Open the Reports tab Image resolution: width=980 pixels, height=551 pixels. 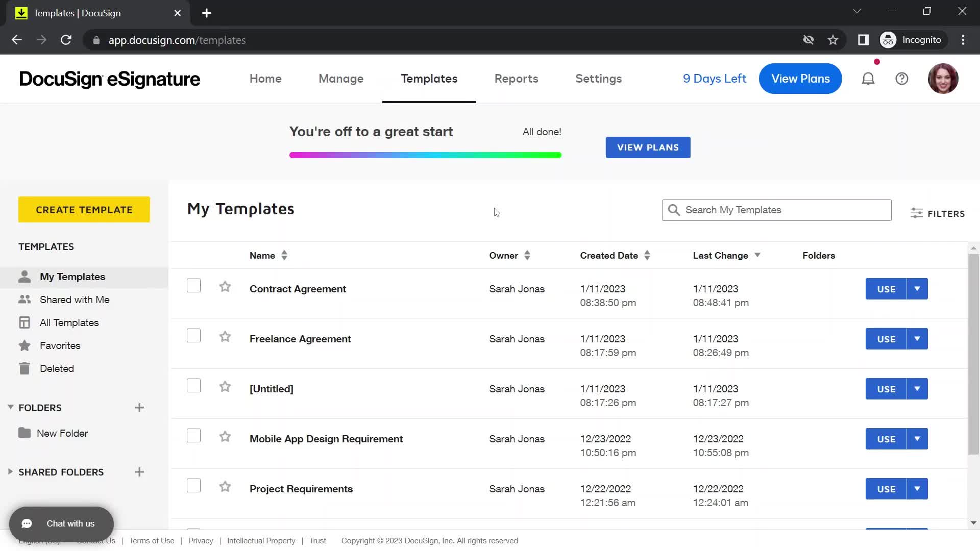pos(516,79)
